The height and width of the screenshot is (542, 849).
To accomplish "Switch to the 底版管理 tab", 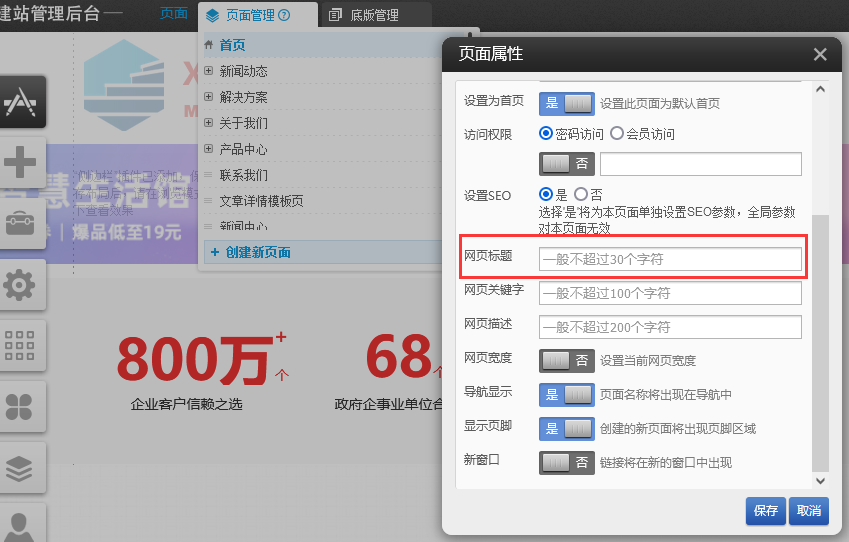I will pyautogui.click(x=365, y=15).
